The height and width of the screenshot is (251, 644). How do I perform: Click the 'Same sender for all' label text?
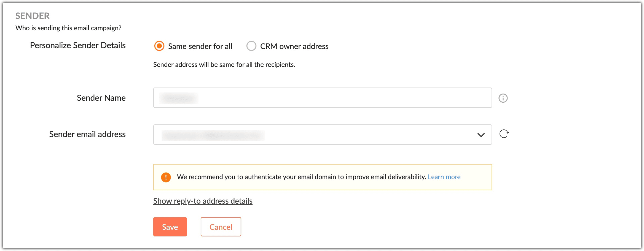coord(200,46)
